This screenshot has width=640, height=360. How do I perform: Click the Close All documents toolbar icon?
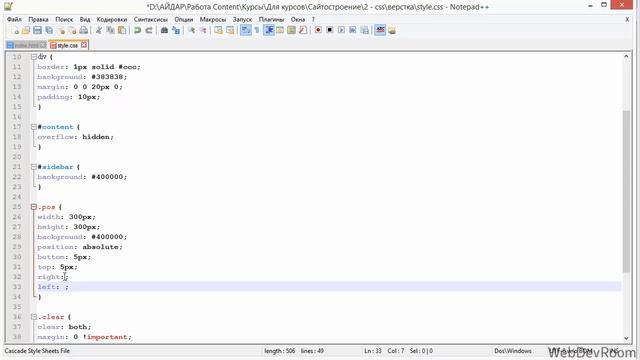(72, 30)
